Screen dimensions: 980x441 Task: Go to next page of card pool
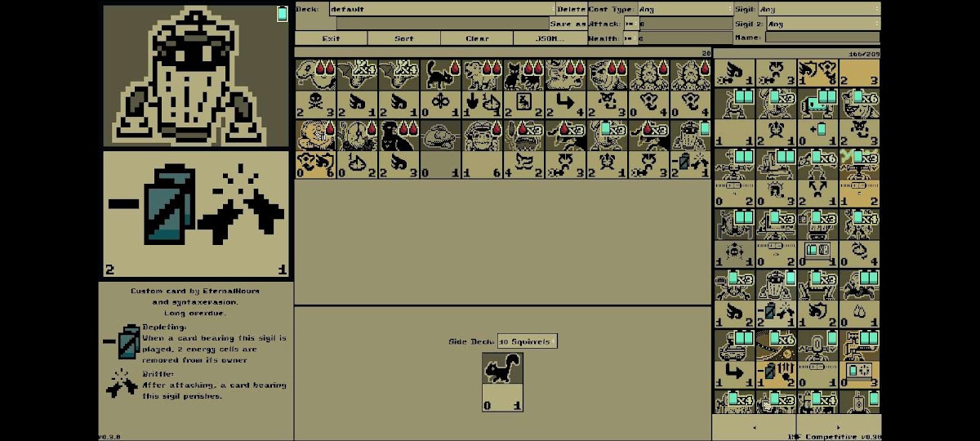[838, 426]
